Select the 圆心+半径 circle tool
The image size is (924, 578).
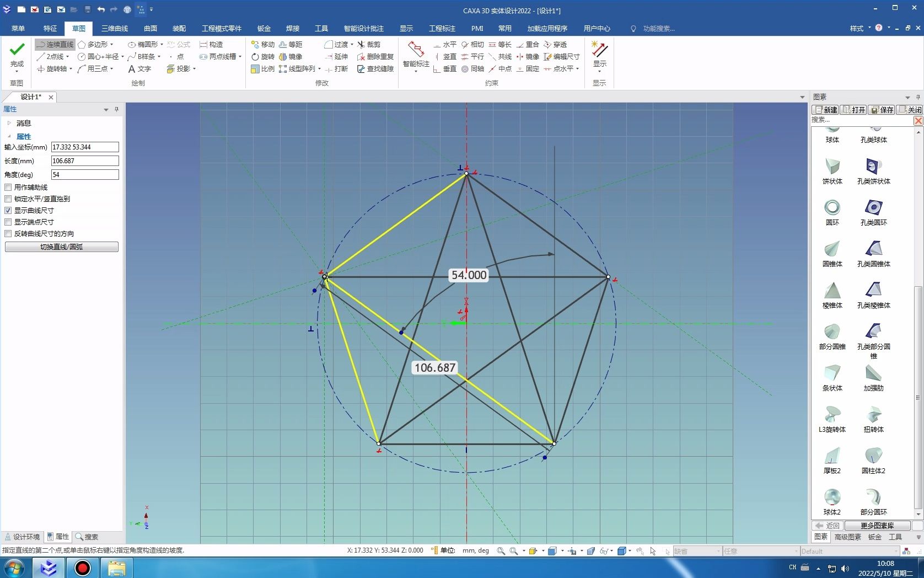[x=99, y=56]
